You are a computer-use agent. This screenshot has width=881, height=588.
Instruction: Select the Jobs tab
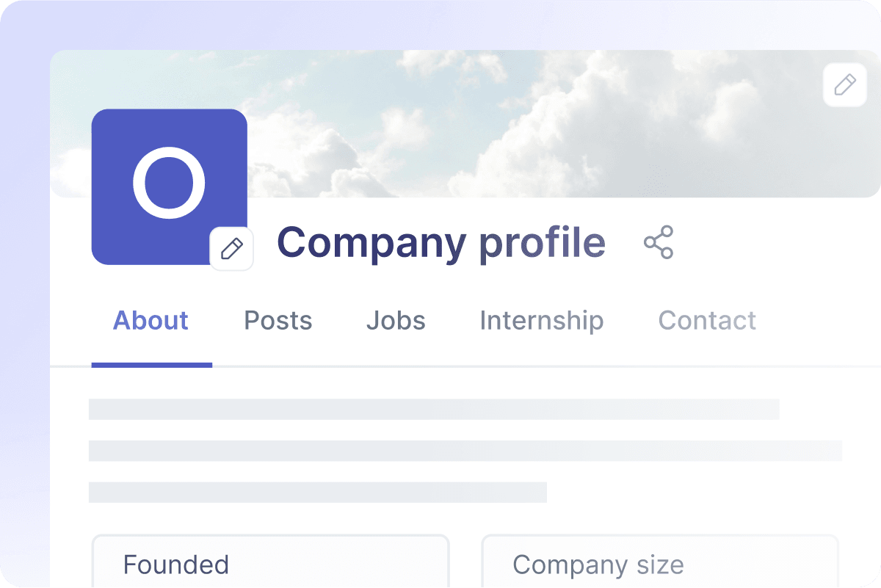tap(396, 320)
